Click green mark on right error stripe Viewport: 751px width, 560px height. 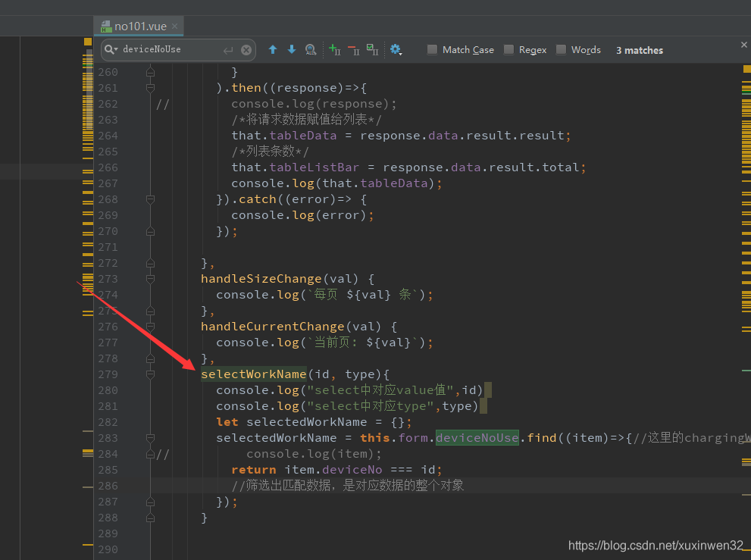746,371
